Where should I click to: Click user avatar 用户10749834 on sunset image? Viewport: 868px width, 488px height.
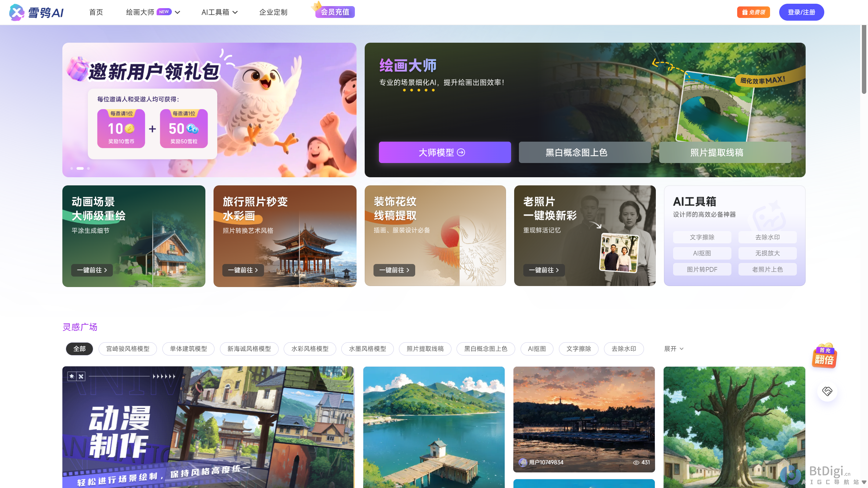[523, 462]
